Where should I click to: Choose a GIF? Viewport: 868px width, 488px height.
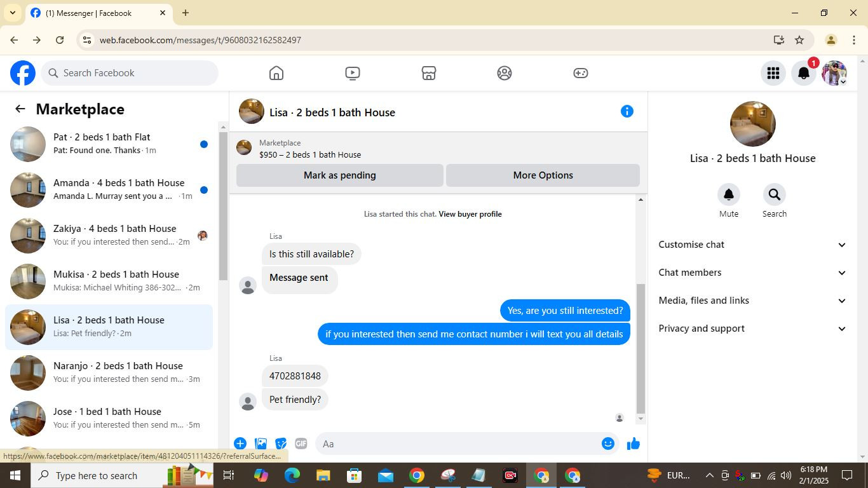tap(301, 444)
